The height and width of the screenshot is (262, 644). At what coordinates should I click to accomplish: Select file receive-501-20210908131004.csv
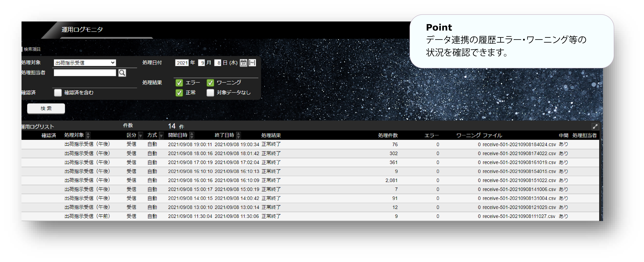click(519, 198)
